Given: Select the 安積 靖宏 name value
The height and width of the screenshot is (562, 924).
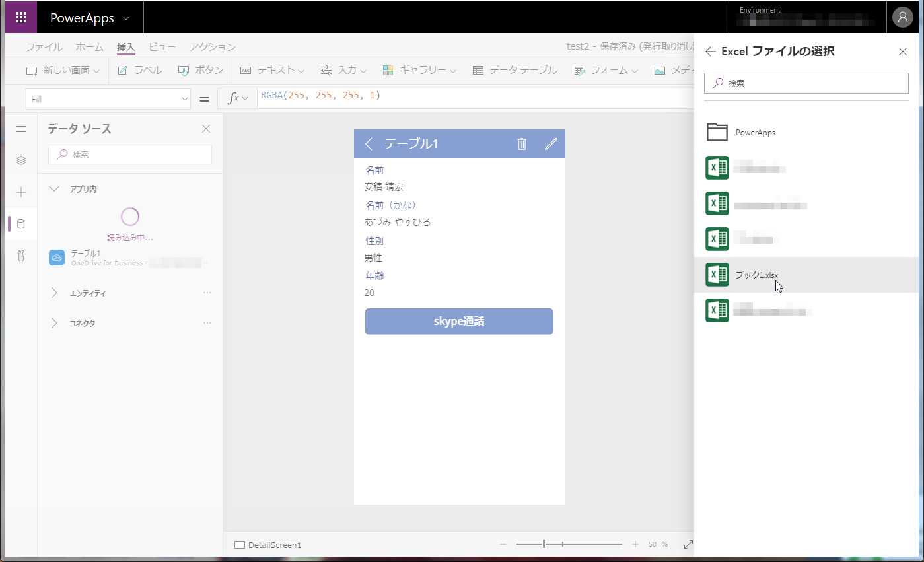Looking at the screenshot, I should point(384,187).
